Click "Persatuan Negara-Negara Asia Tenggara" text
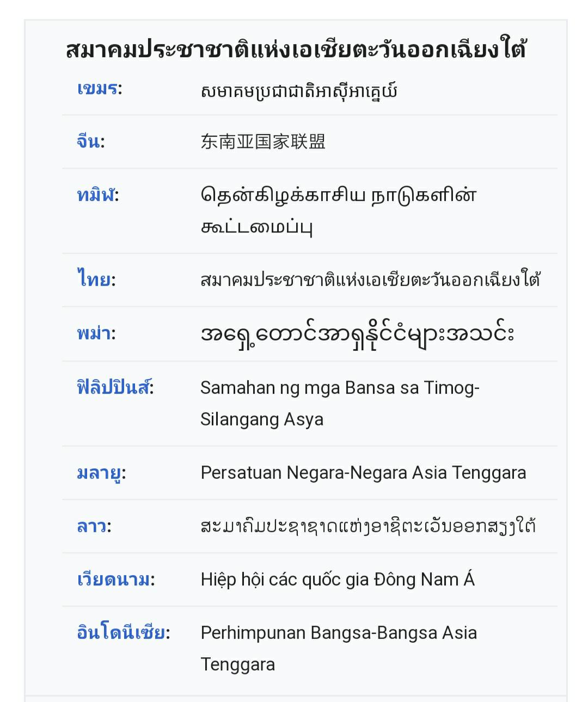 [x=363, y=473]
